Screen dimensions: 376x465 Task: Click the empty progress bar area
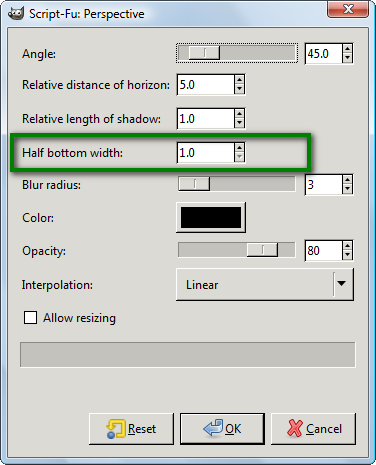188,355
